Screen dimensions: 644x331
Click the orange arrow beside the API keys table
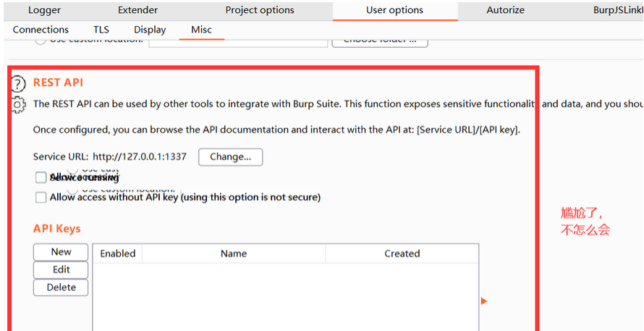point(484,301)
